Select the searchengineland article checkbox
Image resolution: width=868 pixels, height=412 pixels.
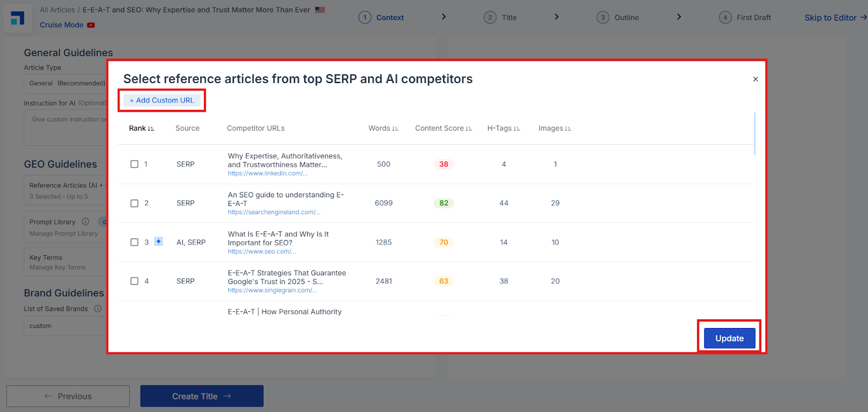[x=135, y=203]
